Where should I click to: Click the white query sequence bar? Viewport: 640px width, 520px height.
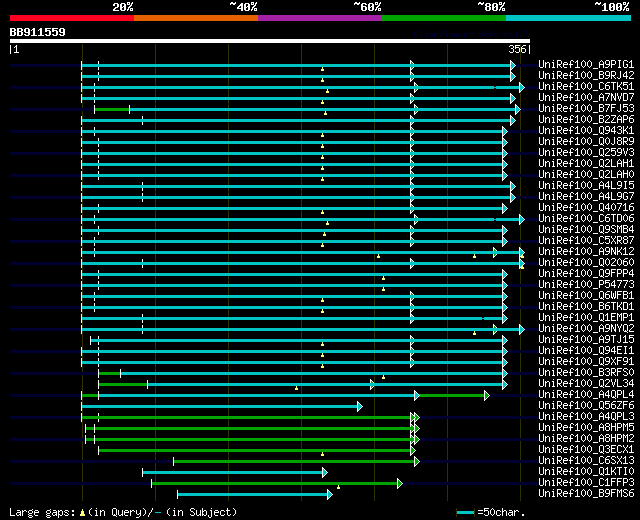click(270, 41)
